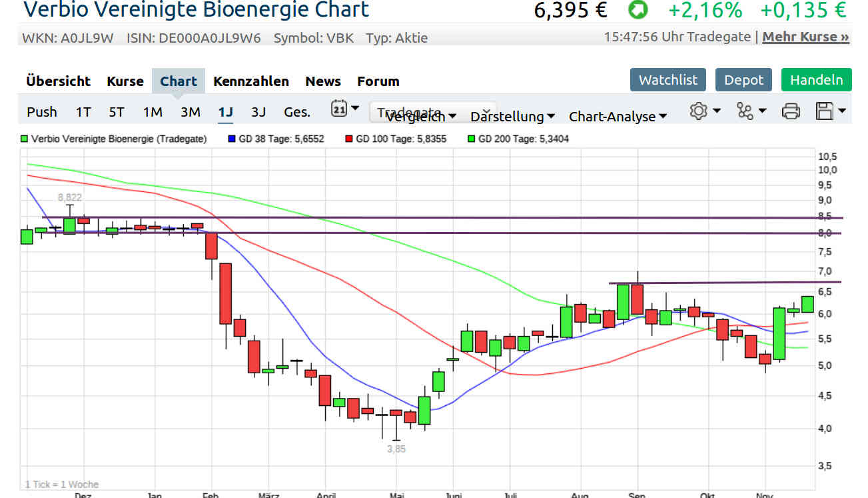Click the legend label Verbio Vereinigte Bioenergie (Tradegate)
The height and width of the screenshot is (498, 868).
[x=119, y=139]
